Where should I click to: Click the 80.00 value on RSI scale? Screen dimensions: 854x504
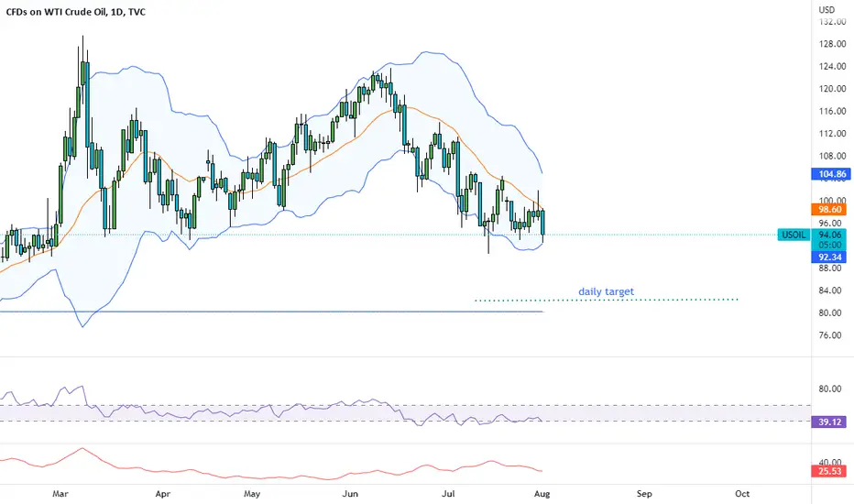tap(830, 389)
